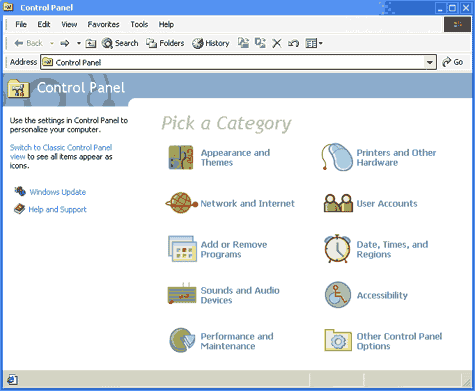Image resolution: width=475 pixels, height=391 pixels.
Task: Open Appearance and Themes text link
Action: point(235,157)
